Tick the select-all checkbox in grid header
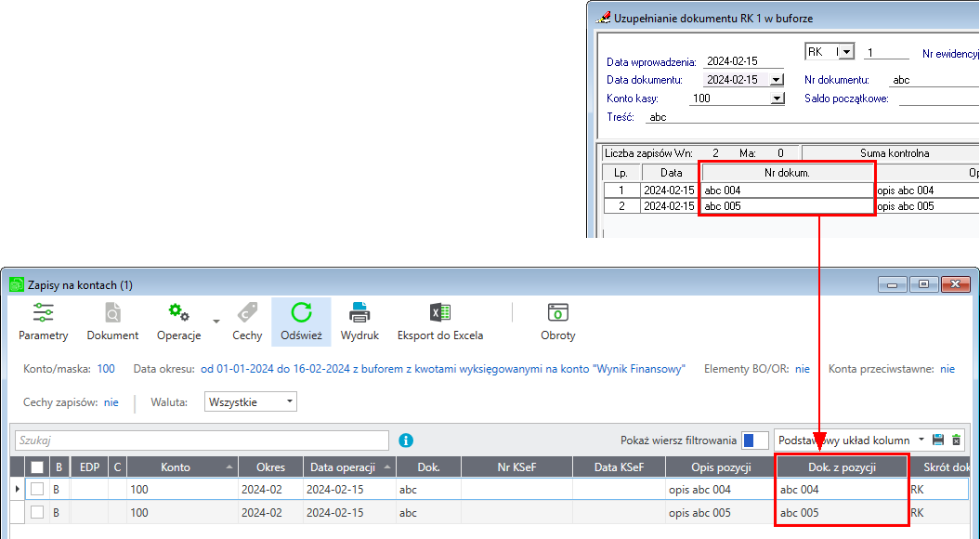Screen dimensions: 980x539 [37, 467]
